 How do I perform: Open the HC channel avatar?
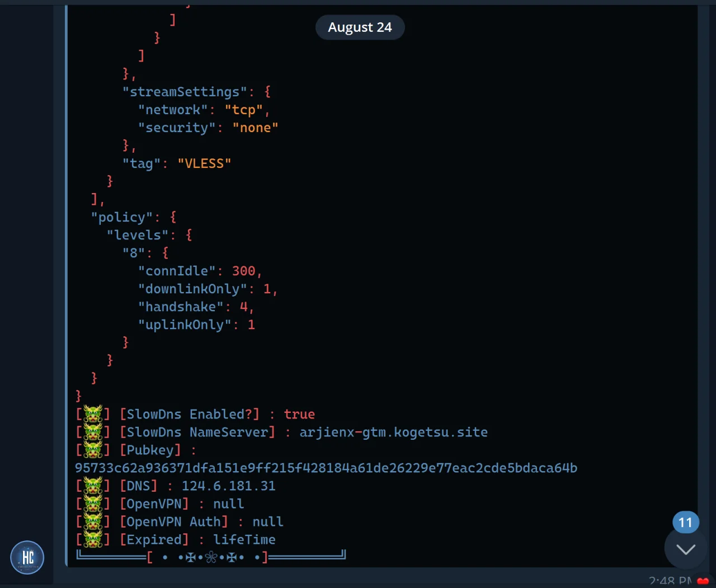27,557
